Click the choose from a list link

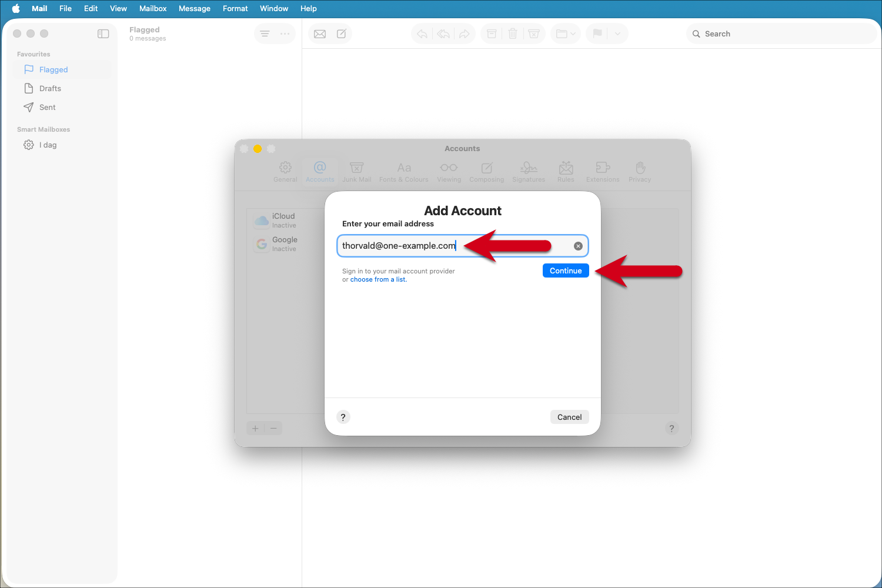[378, 279]
